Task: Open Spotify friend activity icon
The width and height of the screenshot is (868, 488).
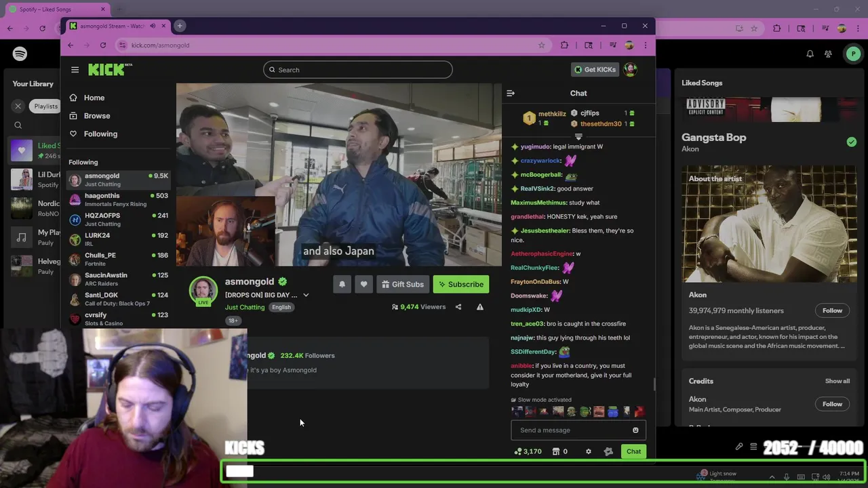Action: click(829, 54)
